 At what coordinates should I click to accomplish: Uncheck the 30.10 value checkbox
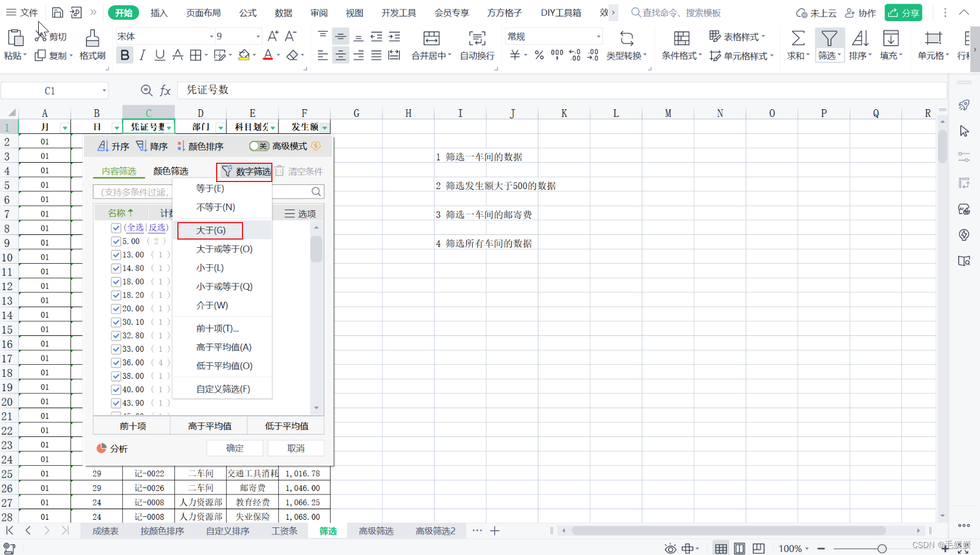point(116,322)
